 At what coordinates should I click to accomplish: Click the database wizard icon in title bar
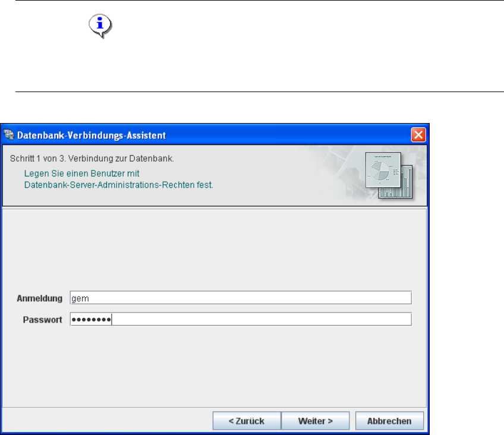(x=9, y=135)
